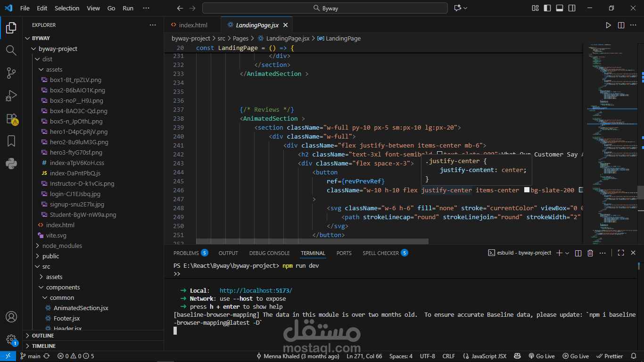
Task: Toggle the Secondary Side Bar visibility
Action: (572, 8)
